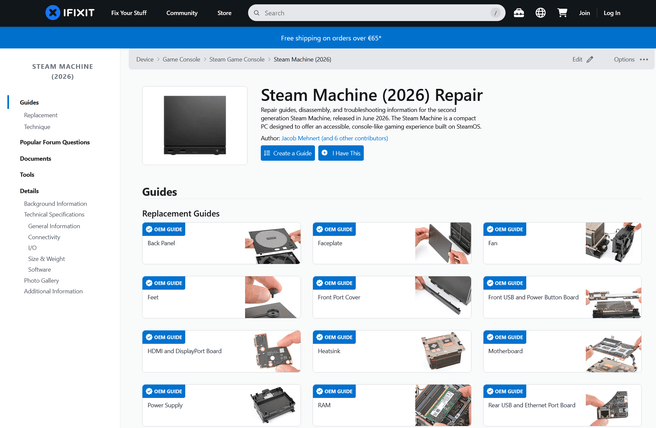Select I/O in the sidebar

tap(32, 248)
